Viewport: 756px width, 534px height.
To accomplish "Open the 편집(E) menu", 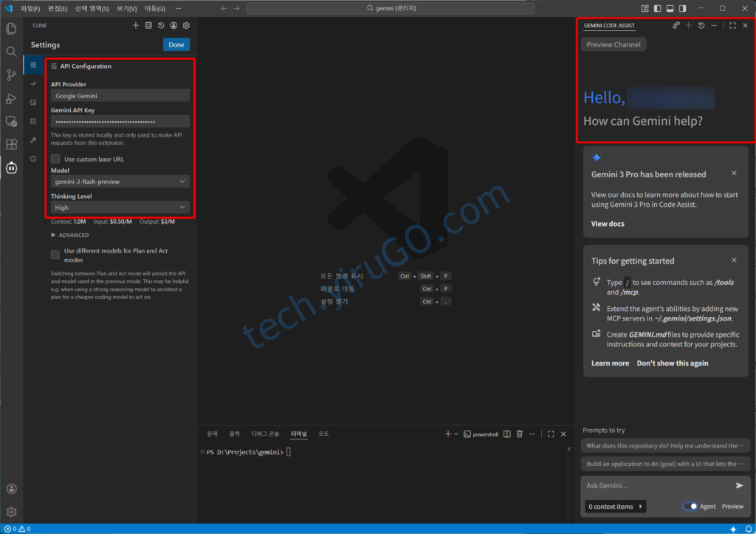I will tap(58, 8).
